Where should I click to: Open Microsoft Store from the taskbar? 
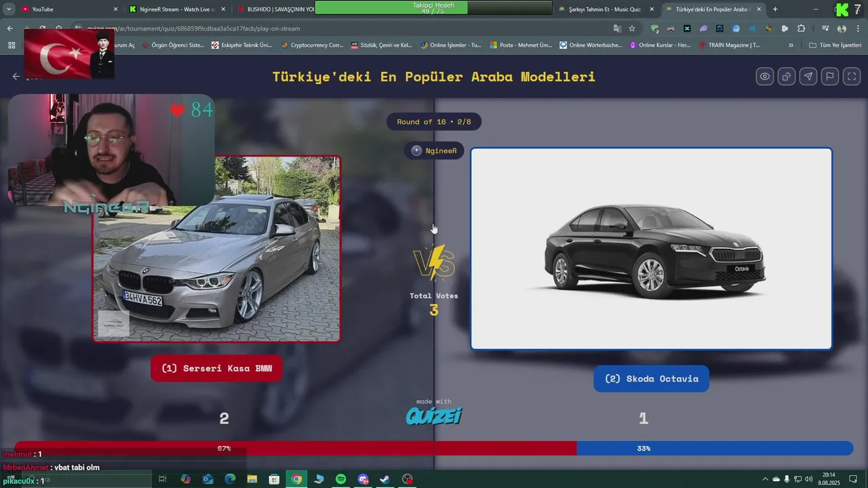[274, 479]
